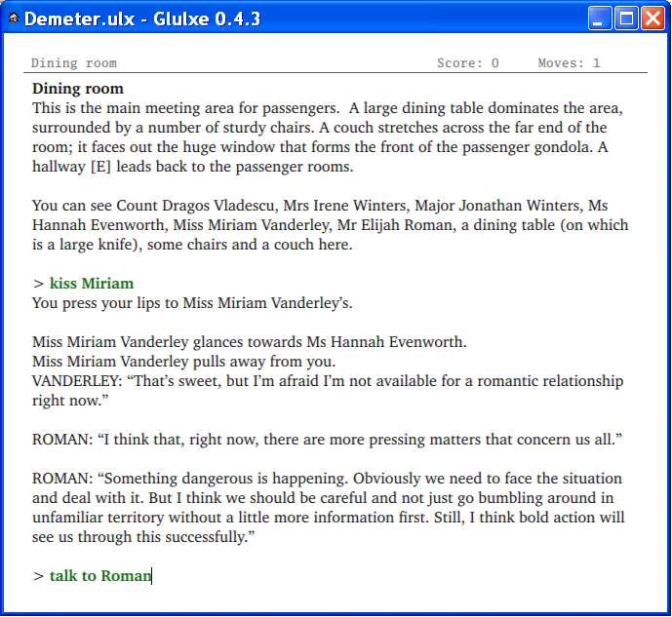Click the Glulxe house icon in title bar
This screenshot has width=672, height=617.
click(x=14, y=18)
